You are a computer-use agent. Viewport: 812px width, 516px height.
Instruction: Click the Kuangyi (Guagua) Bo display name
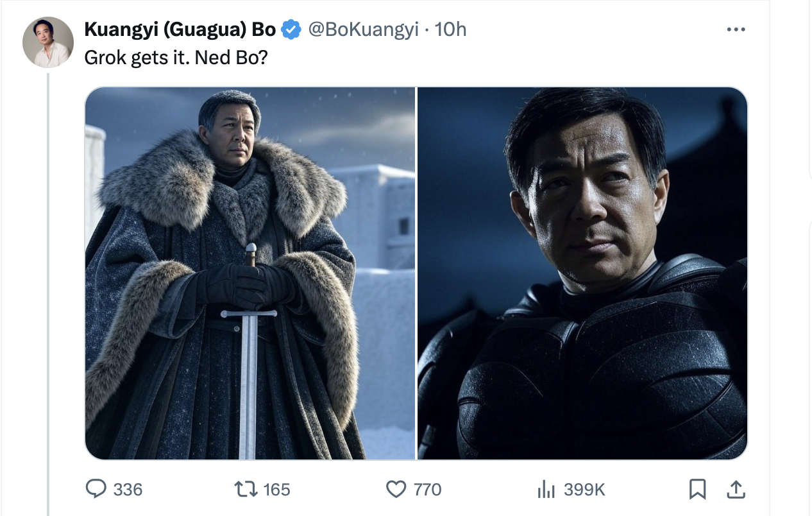[180, 30]
